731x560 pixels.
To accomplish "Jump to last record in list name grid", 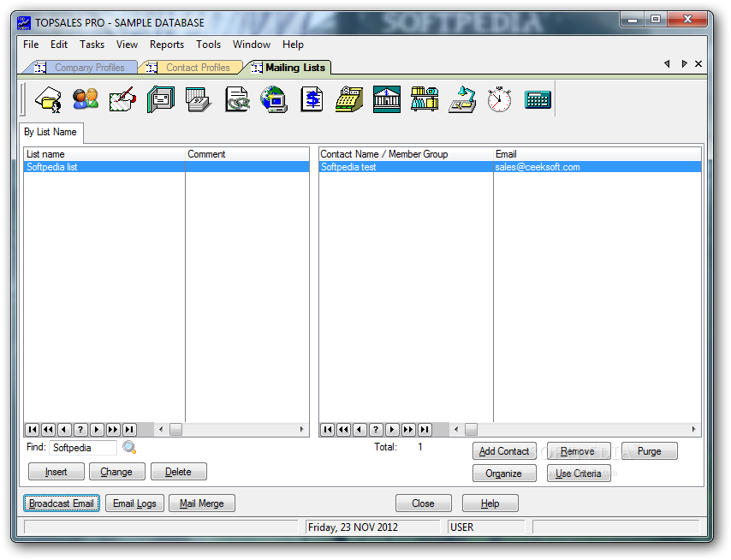I will (129, 430).
